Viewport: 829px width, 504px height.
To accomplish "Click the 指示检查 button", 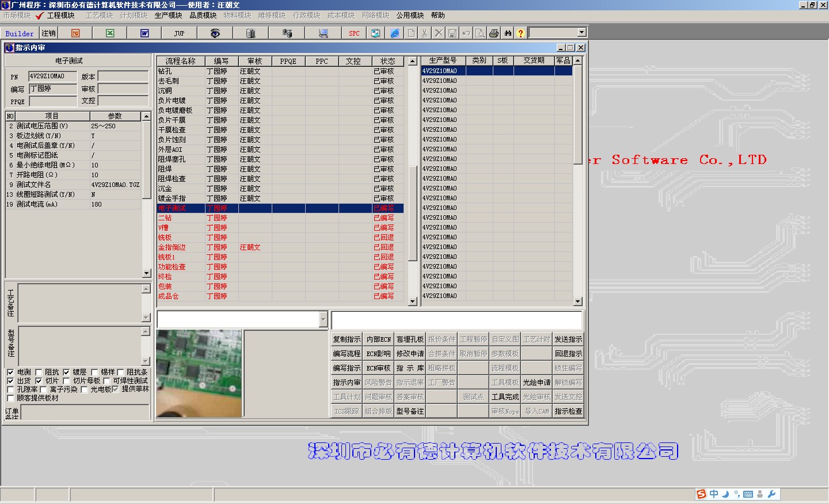I will click(568, 411).
